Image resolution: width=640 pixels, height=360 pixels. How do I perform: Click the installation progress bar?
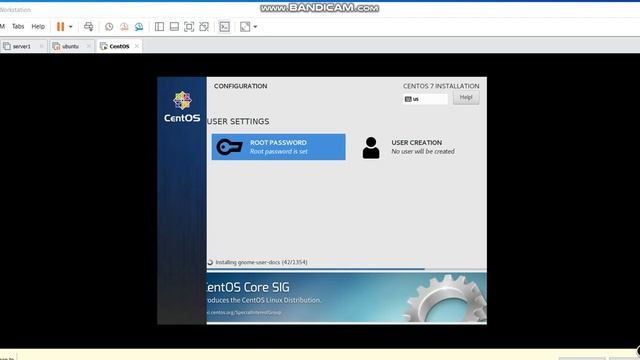pyautogui.click(x=347, y=269)
